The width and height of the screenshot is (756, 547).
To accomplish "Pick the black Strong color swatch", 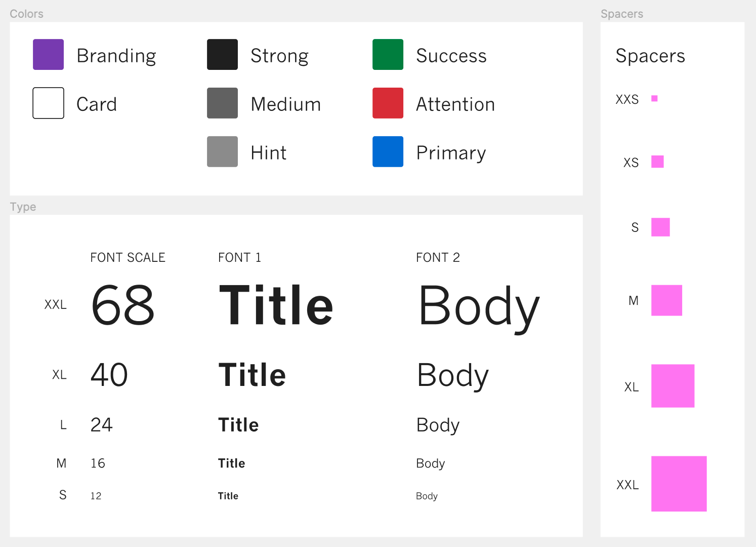I will click(x=222, y=54).
